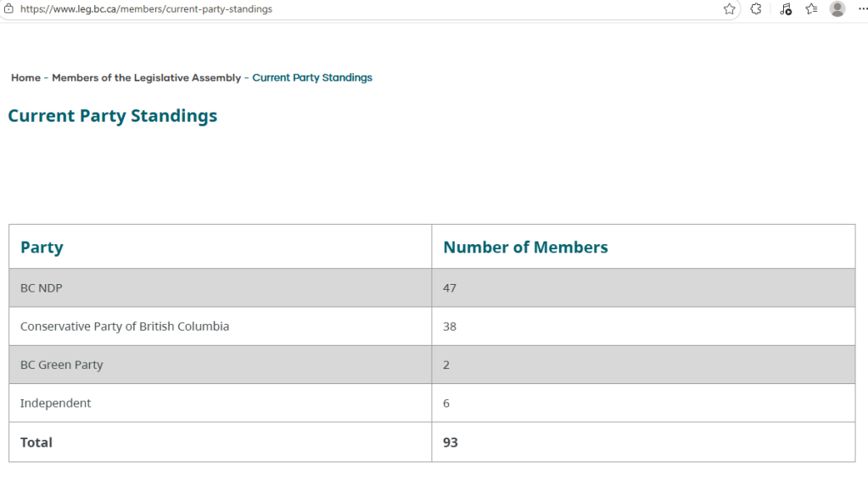Open the user profile avatar

837,9
